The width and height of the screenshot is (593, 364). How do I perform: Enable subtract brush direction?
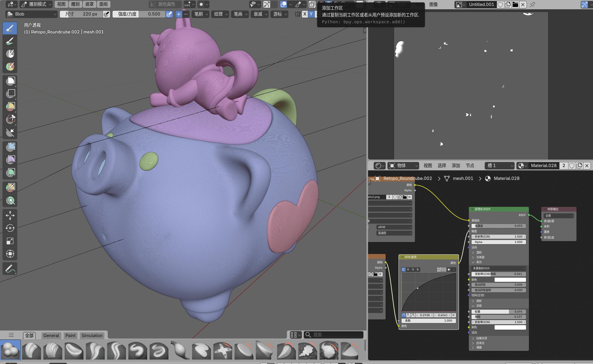(186, 14)
